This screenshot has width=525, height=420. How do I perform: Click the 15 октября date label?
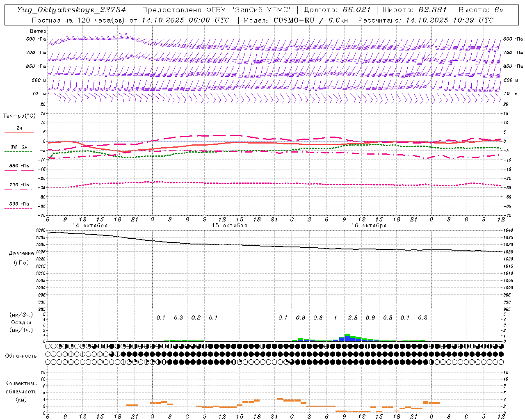(230, 226)
